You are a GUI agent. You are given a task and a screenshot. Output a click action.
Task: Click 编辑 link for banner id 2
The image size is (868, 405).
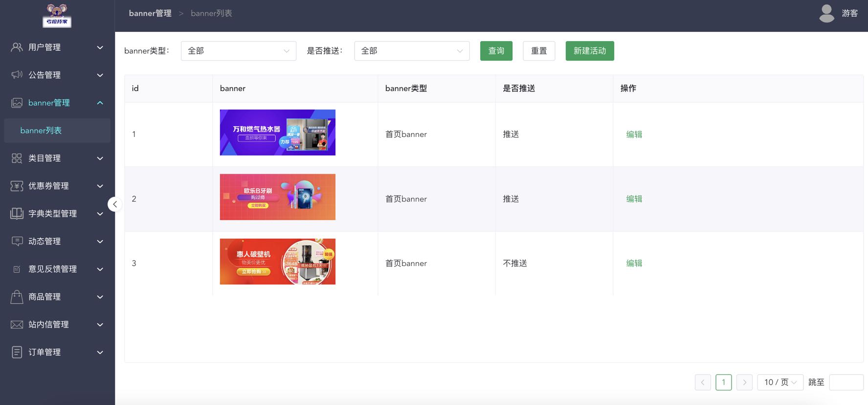click(634, 199)
